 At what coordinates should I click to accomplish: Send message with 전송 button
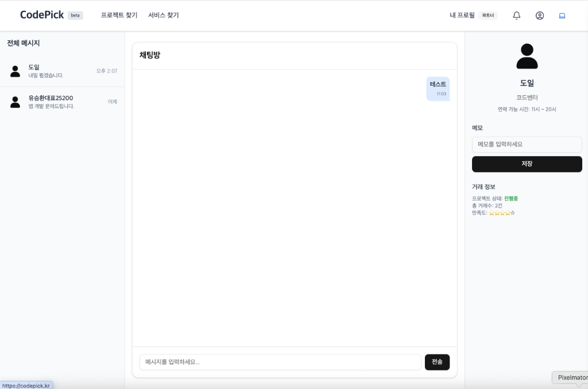pyautogui.click(x=437, y=362)
